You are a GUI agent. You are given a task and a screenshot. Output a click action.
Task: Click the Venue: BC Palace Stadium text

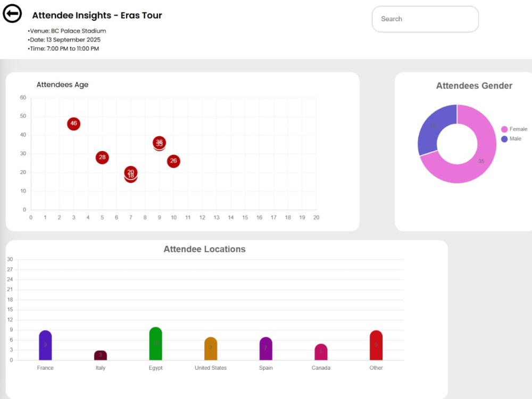pos(67,31)
